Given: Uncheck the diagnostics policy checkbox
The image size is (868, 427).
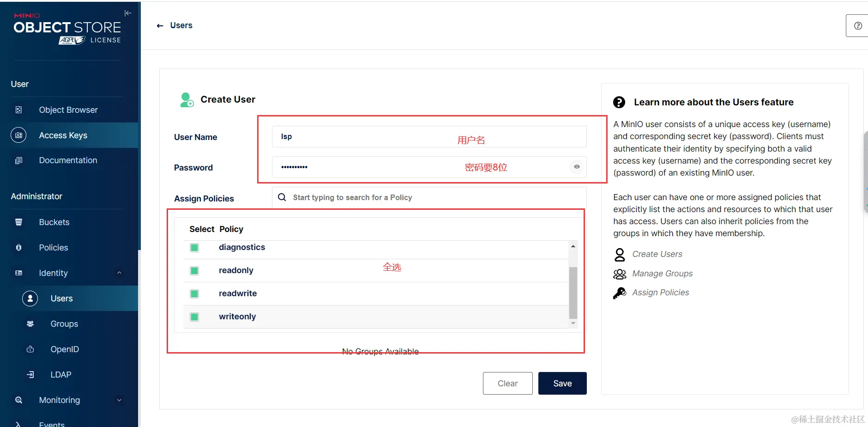Looking at the screenshot, I should tap(194, 248).
